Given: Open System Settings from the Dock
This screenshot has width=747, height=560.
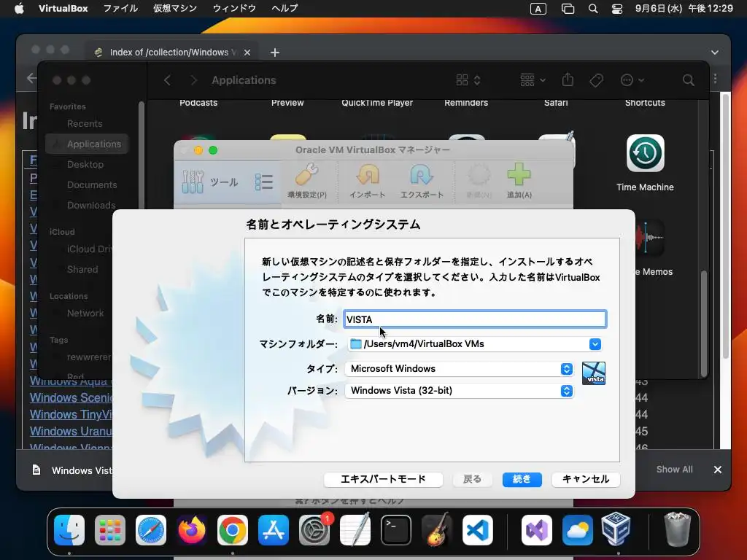Looking at the screenshot, I should (x=314, y=530).
